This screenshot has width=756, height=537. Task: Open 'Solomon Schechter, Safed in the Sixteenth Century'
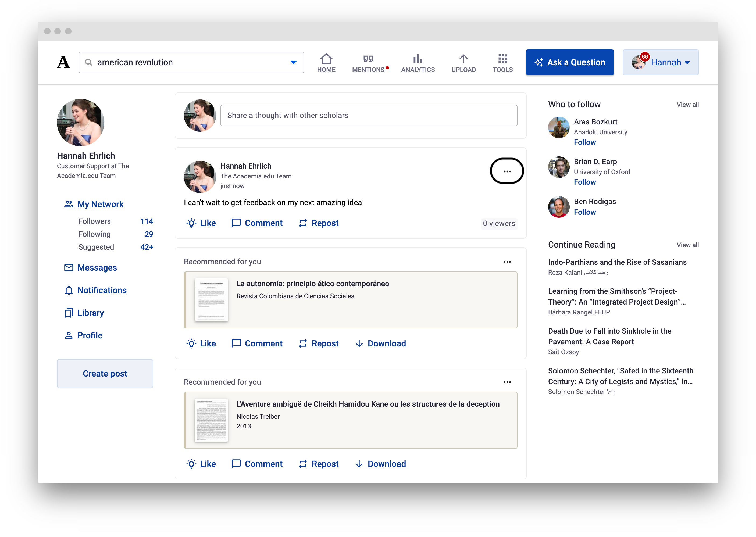coord(621,376)
